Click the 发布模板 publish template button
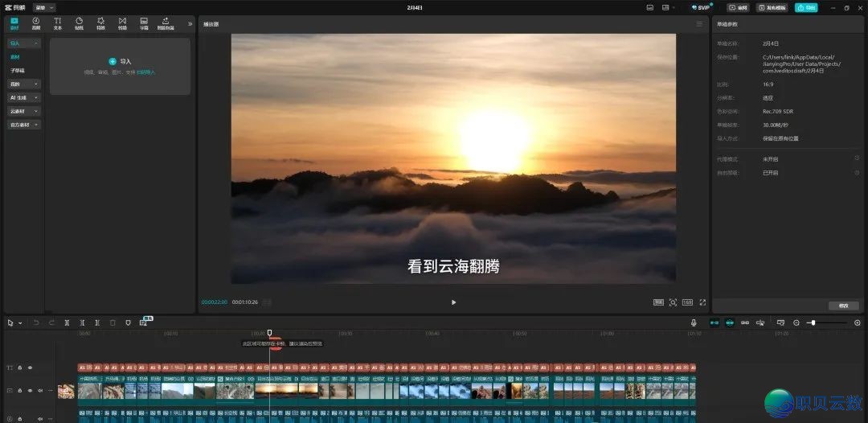The width and height of the screenshot is (868, 423). (772, 8)
